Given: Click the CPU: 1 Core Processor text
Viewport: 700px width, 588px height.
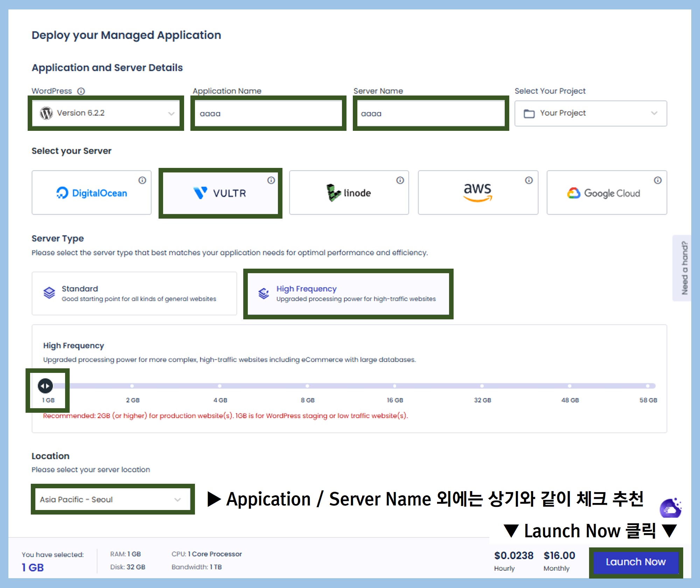Looking at the screenshot, I should 206,554.
